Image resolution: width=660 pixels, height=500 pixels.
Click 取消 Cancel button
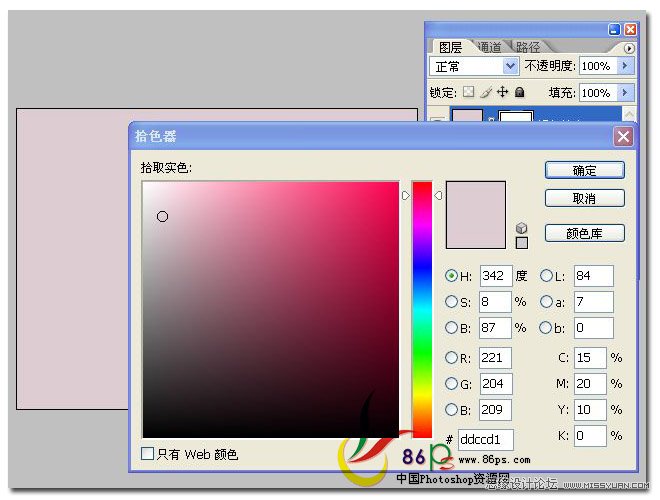coord(585,198)
